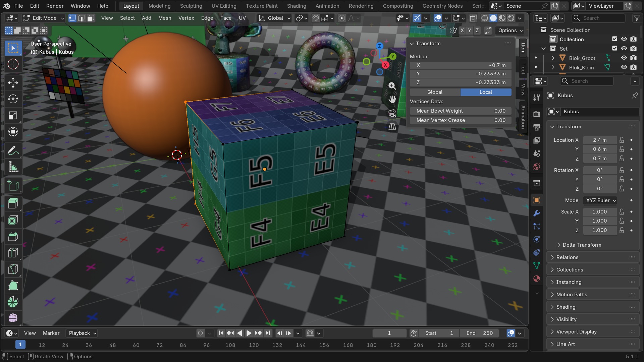The width and height of the screenshot is (644, 362).
Task: Open the XYZ Euler rotation mode dropdown
Action: point(600,200)
